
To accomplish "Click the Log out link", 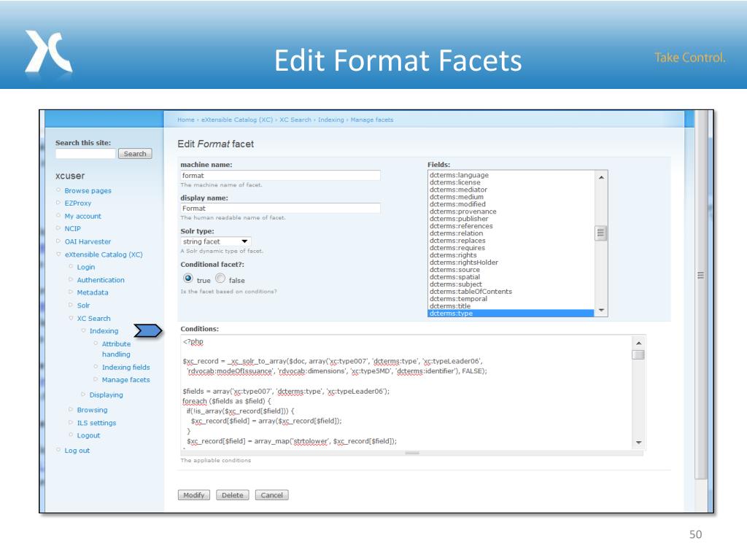I will tap(77, 451).
